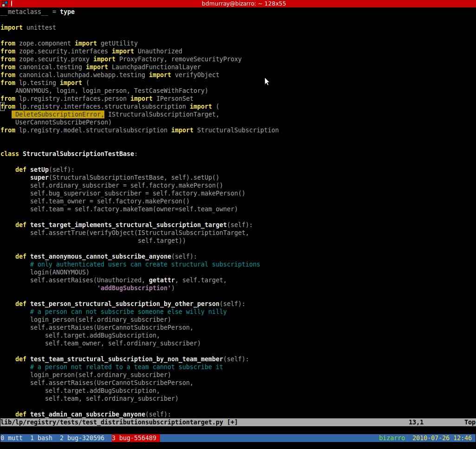Viewport: 476px width, 449px height.
Task: Place cursor on highlighted DeleteSubscriptionError
Action: pyautogui.click(x=58, y=114)
